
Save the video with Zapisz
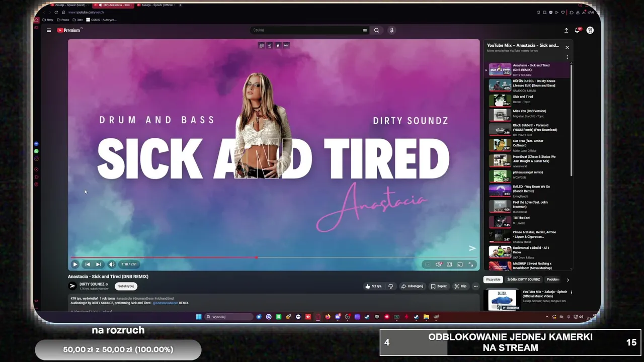click(439, 286)
